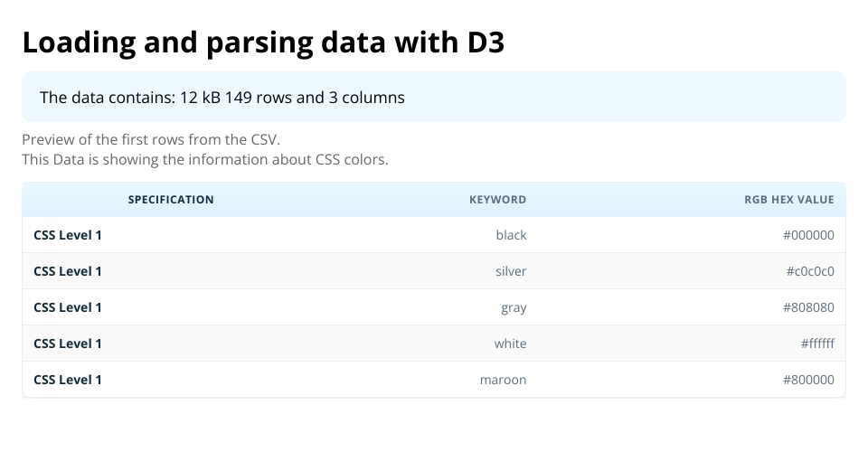Select the RGB HEX VALUE column header
Screen dimensions: 868x452
point(788,200)
